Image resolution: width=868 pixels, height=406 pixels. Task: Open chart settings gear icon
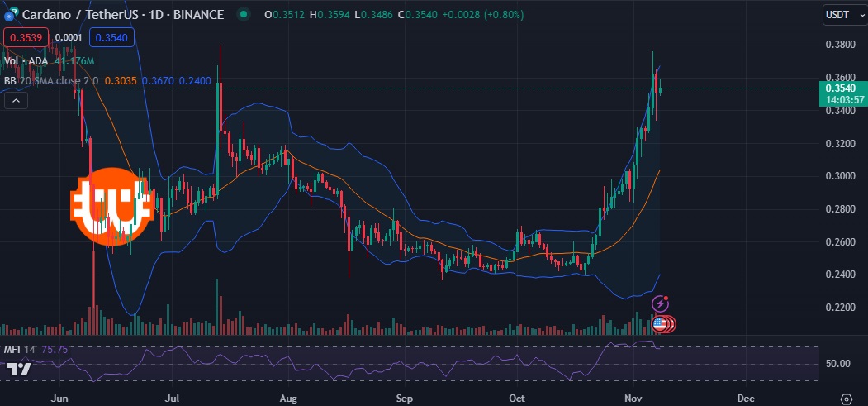[x=847, y=399]
